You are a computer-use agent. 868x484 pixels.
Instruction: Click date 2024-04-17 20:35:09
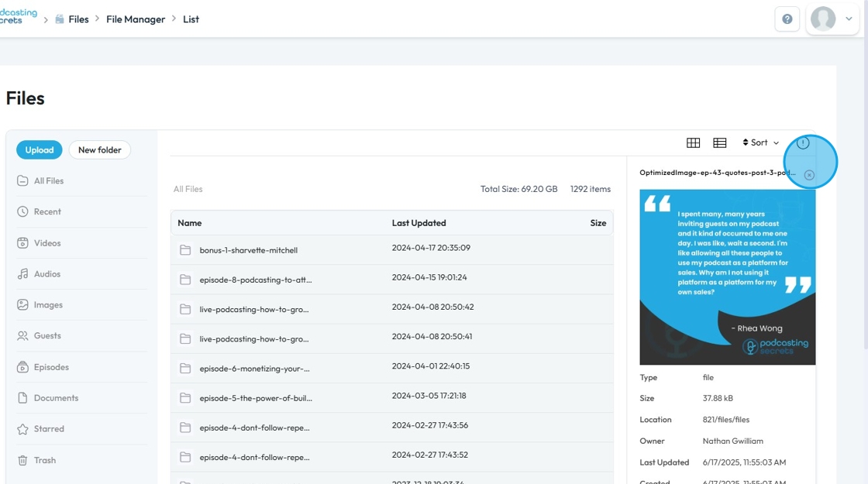431,248
